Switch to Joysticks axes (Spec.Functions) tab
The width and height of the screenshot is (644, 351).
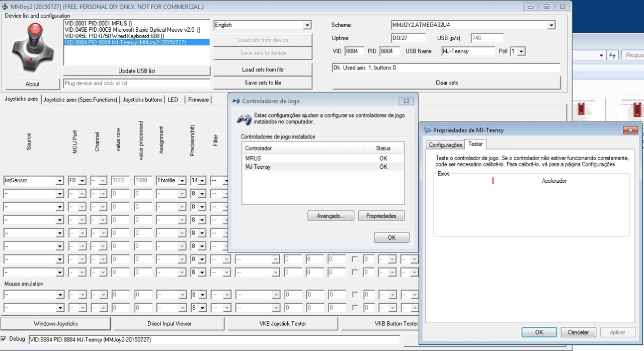[80, 100]
